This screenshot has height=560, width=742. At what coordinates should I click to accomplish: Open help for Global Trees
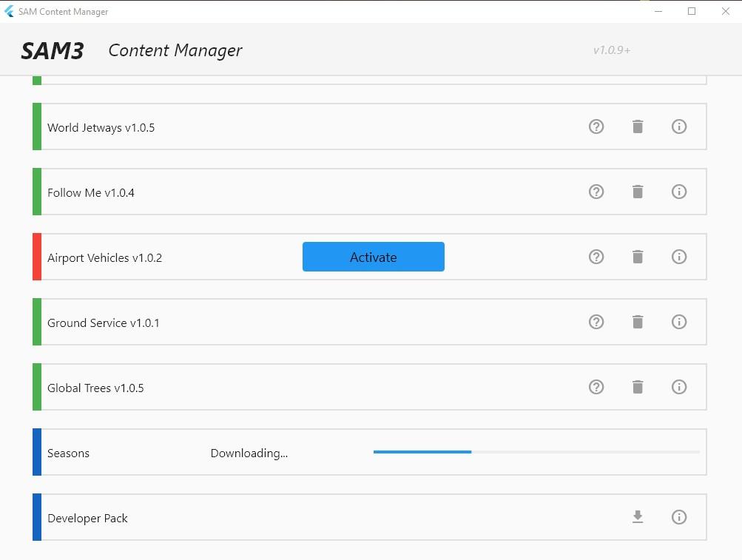596,387
